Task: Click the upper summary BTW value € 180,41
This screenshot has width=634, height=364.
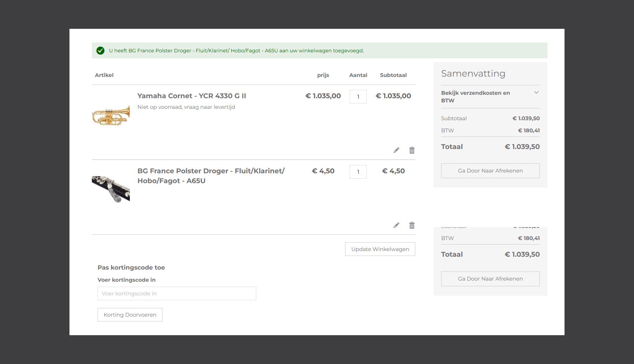Action: tap(529, 130)
